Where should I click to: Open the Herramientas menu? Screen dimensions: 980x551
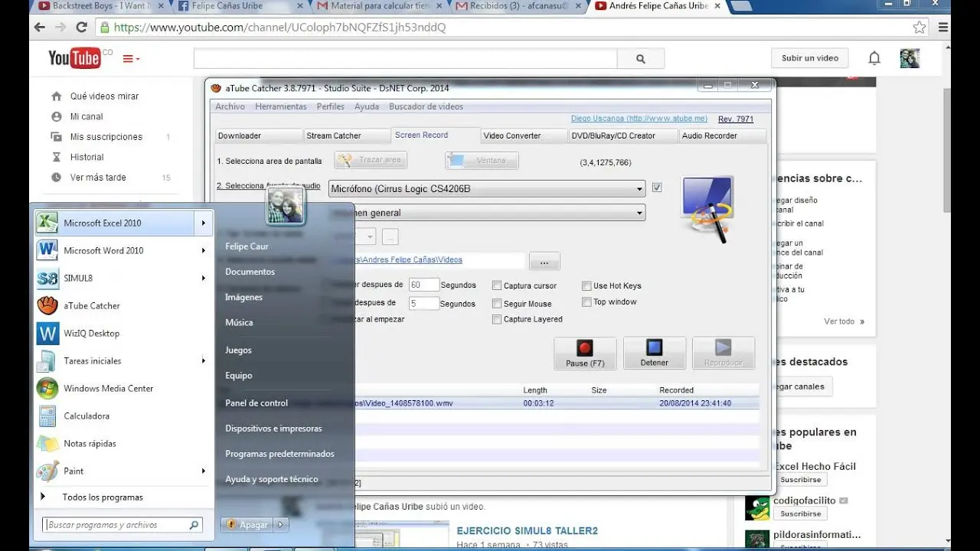coord(280,107)
